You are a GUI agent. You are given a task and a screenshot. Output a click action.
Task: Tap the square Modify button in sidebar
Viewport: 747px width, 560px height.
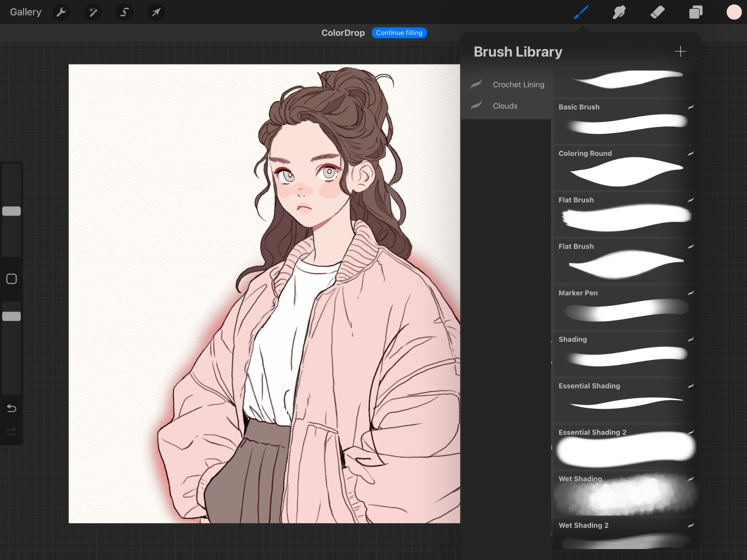click(x=12, y=279)
